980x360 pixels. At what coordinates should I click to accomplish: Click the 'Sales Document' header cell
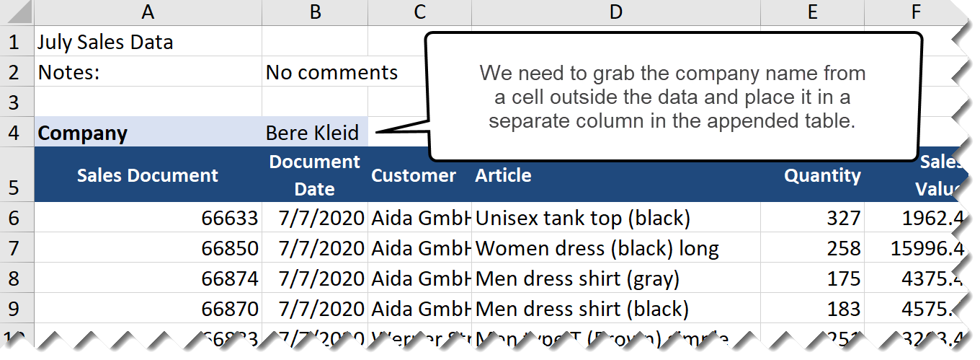pyautogui.click(x=148, y=175)
